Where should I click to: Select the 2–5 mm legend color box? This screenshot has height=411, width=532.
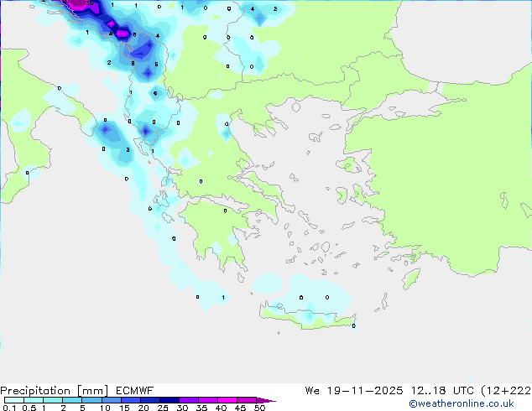coord(72,400)
